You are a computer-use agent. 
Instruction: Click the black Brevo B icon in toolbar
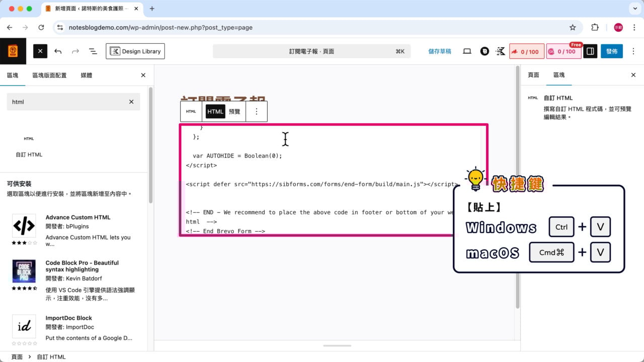[484, 51]
